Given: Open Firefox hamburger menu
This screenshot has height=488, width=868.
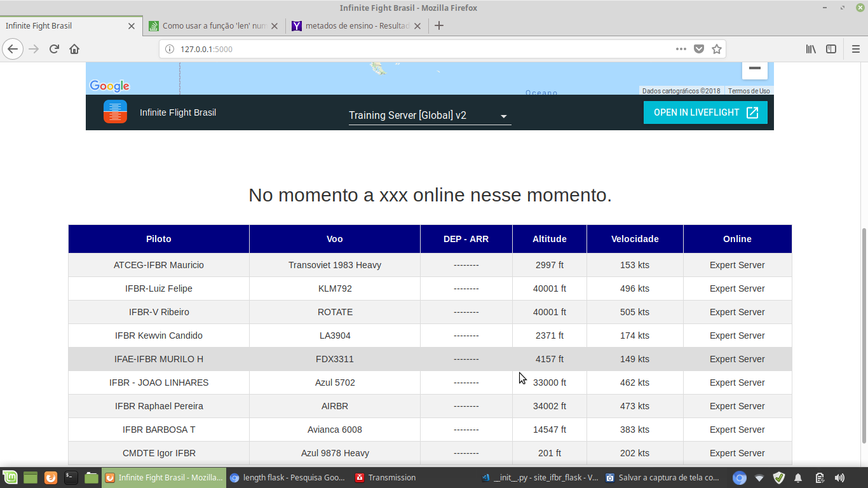Looking at the screenshot, I should pyautogui.click(x=855, y=49).
